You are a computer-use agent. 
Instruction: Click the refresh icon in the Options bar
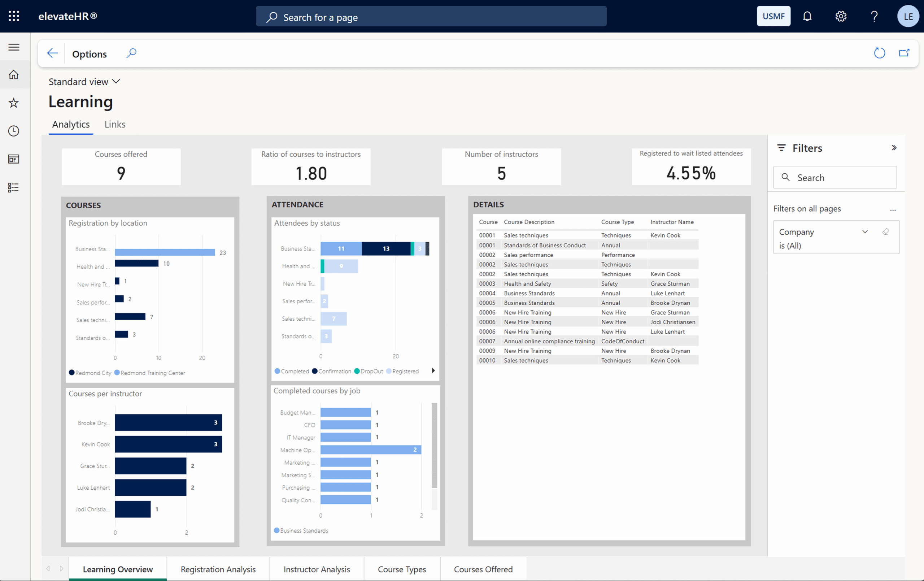(879, 53)
